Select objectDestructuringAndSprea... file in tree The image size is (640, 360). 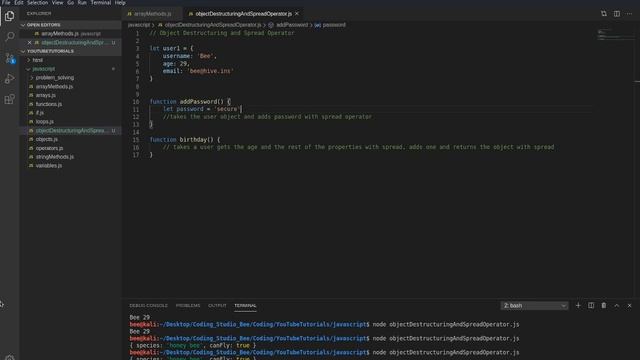70,131
